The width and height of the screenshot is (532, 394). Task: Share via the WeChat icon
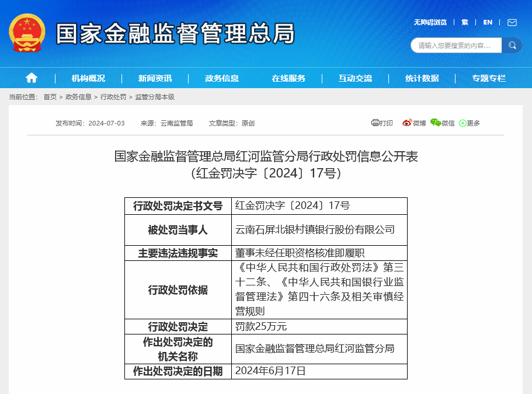[435, 123]
